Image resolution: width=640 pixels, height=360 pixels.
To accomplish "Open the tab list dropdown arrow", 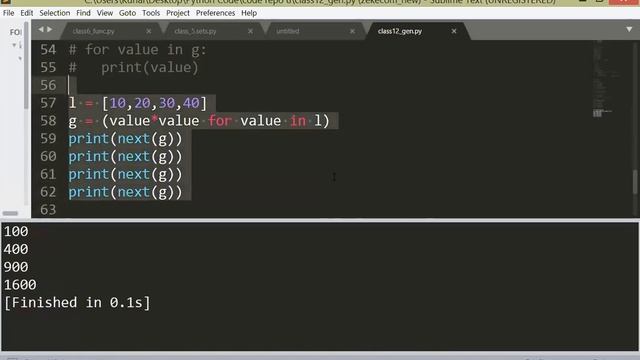I will pos(629,29).
